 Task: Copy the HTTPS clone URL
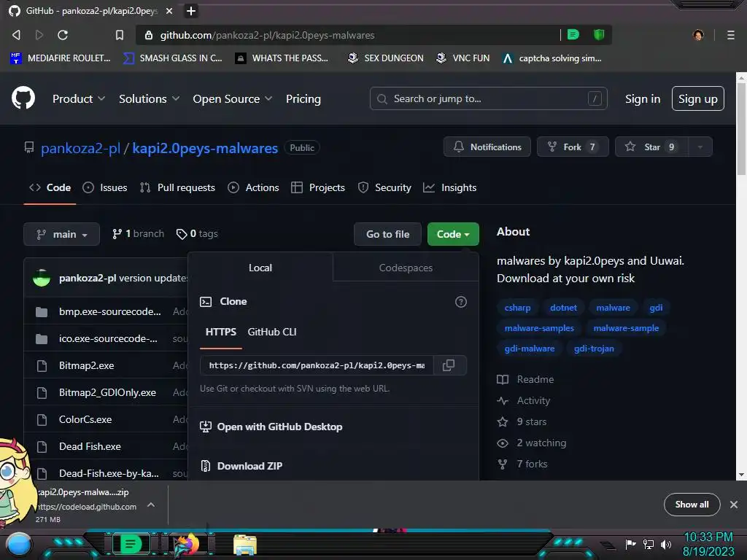point(449,365)
